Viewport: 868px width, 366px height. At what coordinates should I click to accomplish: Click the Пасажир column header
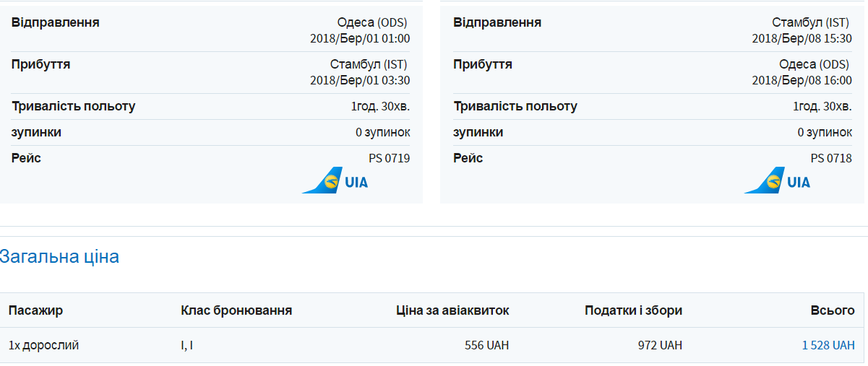point(35,310)
